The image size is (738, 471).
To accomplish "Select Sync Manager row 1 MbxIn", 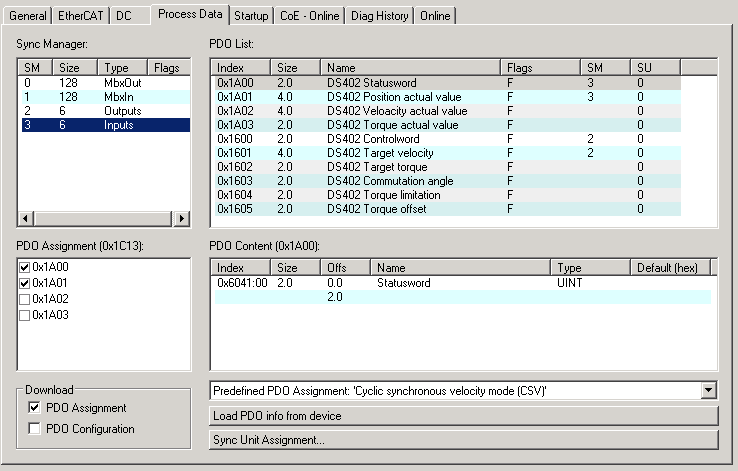I will click(x=105, y=97).
